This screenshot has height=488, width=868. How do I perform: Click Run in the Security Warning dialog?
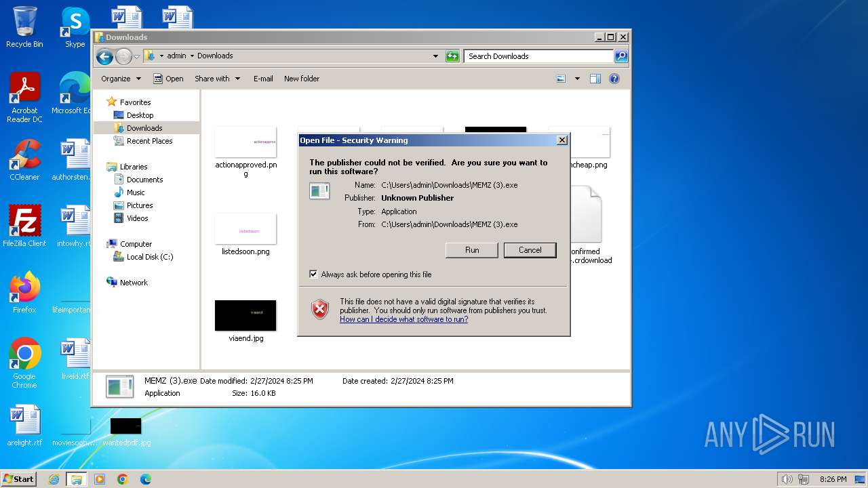(x=472, y=250)
